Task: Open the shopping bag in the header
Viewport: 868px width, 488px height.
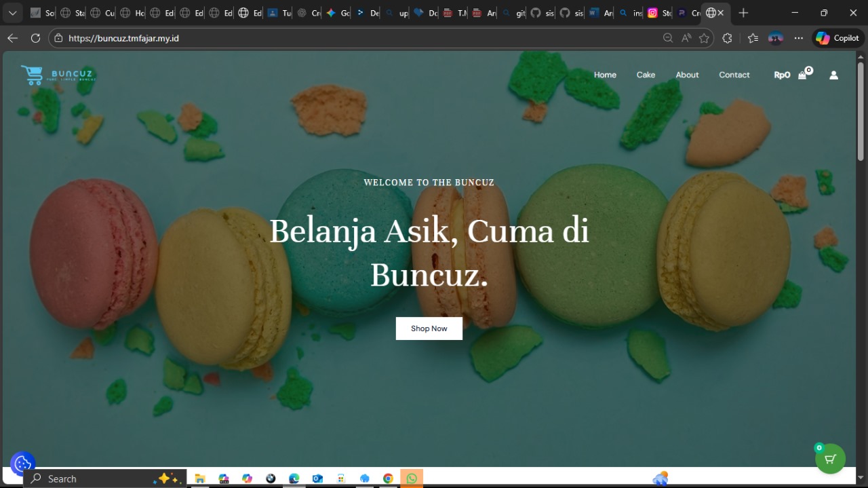Action: tap(803, 75)
